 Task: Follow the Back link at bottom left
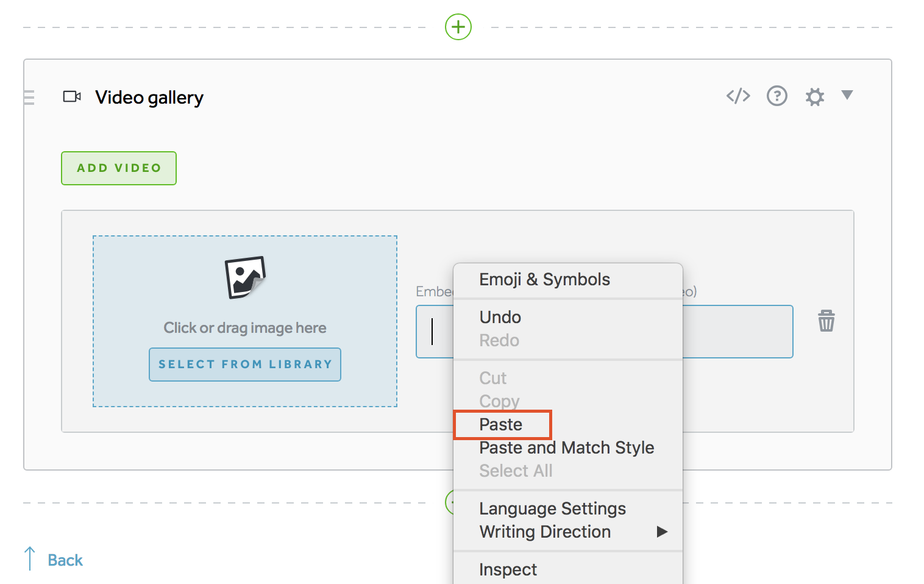point(65,560)
